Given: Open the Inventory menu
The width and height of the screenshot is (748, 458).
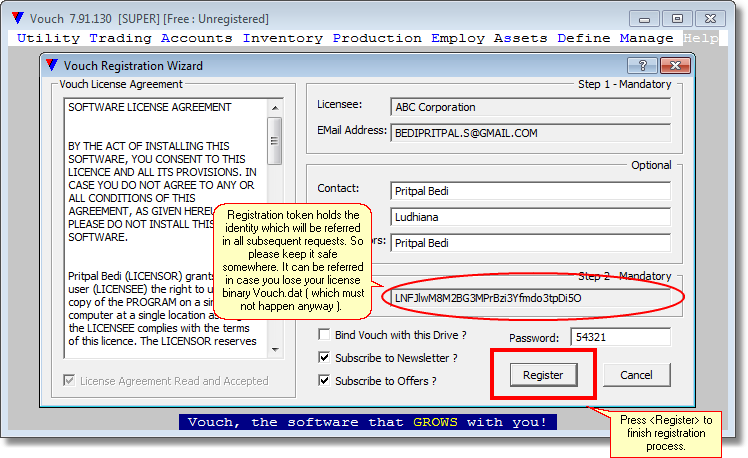Looking at the screenshot, I should (282, 38).
